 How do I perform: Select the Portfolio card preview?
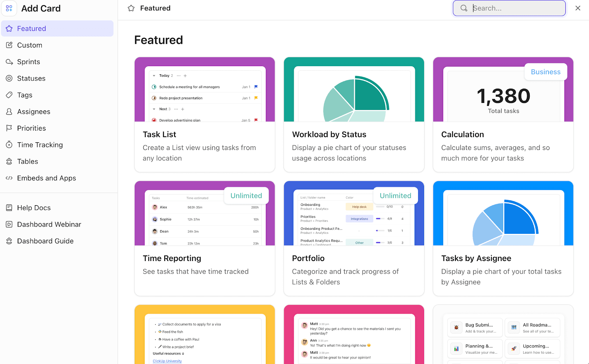click(354, 213)
